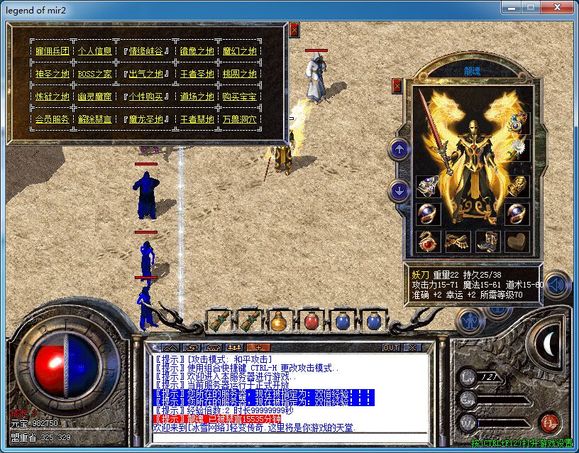
Task: Show previous page with up arrow button
Action: tap(399, 150)
